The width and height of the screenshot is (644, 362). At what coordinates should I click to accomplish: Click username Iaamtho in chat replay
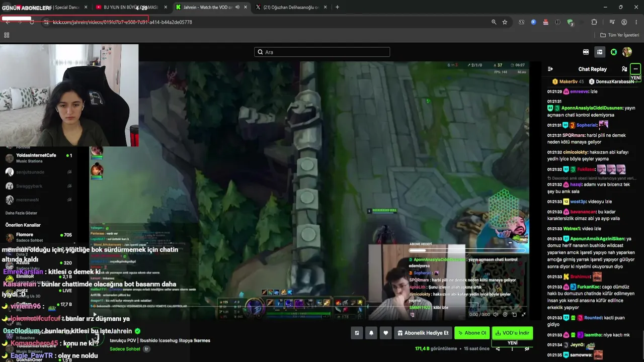click(593, 335)
